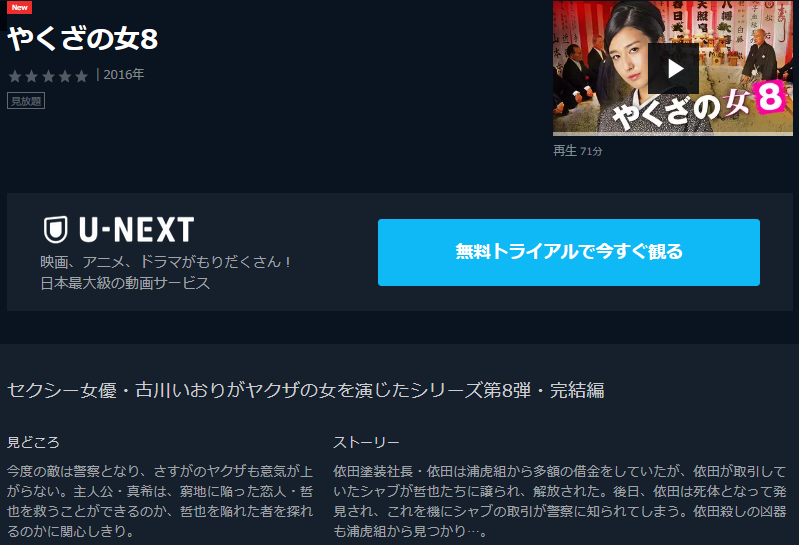
Task: Rate with the first star
Action: click(15, 76)
